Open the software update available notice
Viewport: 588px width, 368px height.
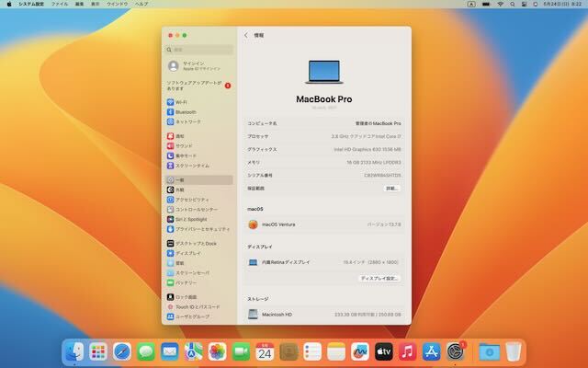(199, 86)
